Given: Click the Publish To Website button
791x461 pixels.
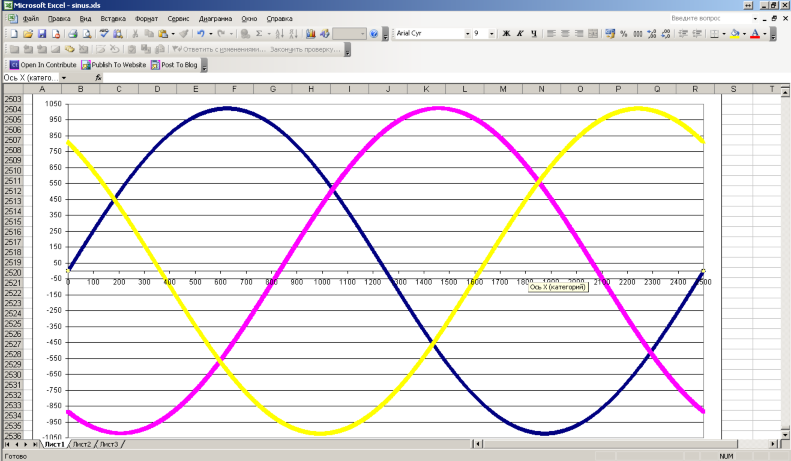Looking at the screenshot, I should pos(114,64).
